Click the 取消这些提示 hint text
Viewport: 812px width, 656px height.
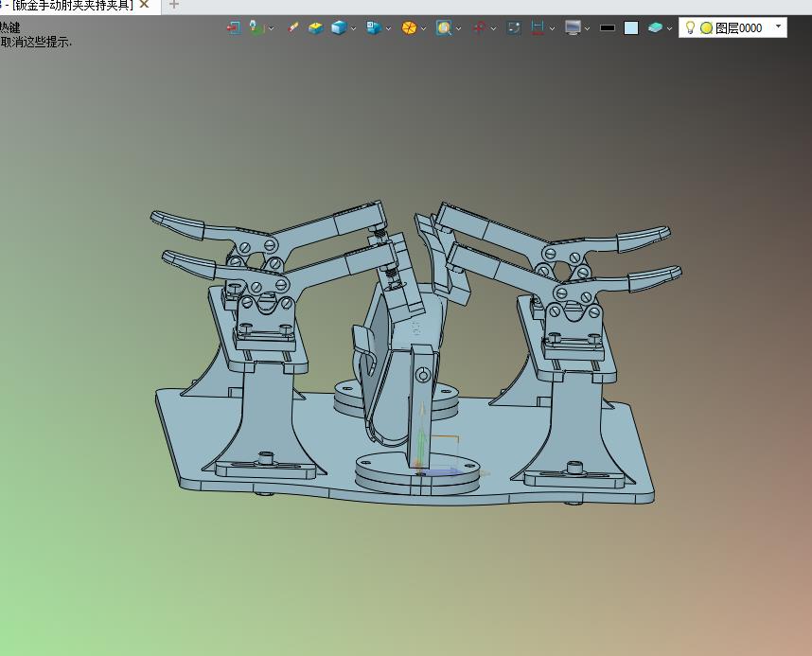(36, 43)
